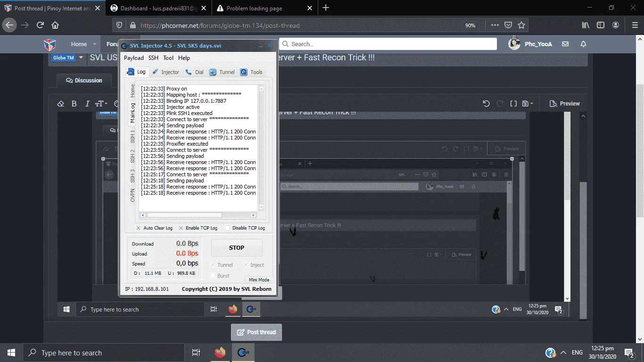
Task: Open the SSH menu
Action: [x=153, y=58]
